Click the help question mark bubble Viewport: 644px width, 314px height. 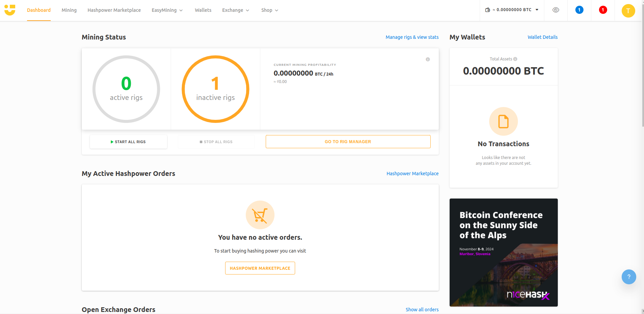tap(628, 277)
